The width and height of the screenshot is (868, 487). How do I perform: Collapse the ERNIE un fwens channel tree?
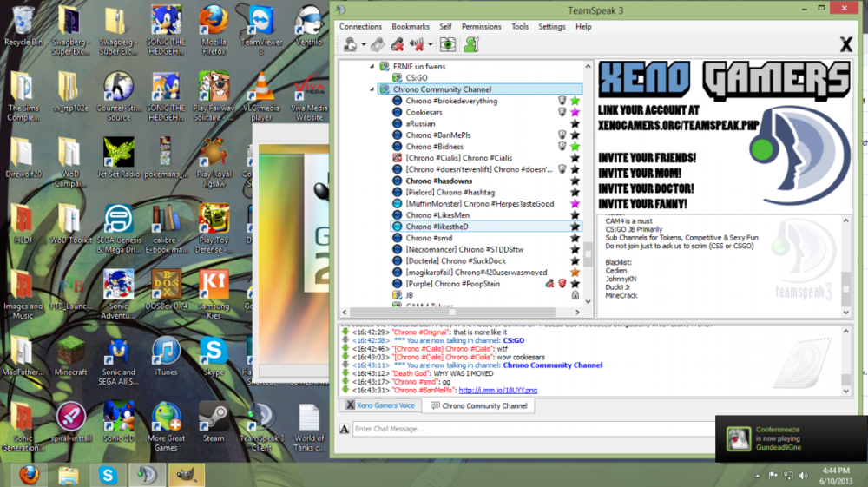[372, 66]
